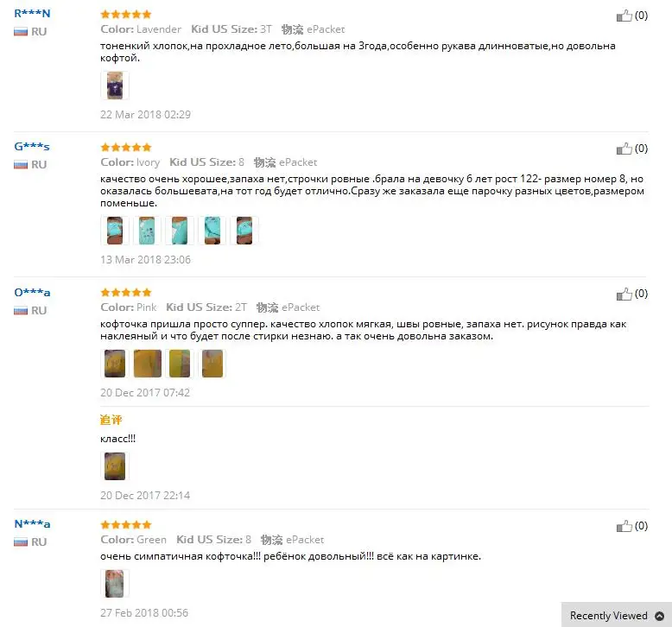Viewport: 672px width, 627px height.
Task: Open reviewer profile N***a
Action: [x=32, y=523]
